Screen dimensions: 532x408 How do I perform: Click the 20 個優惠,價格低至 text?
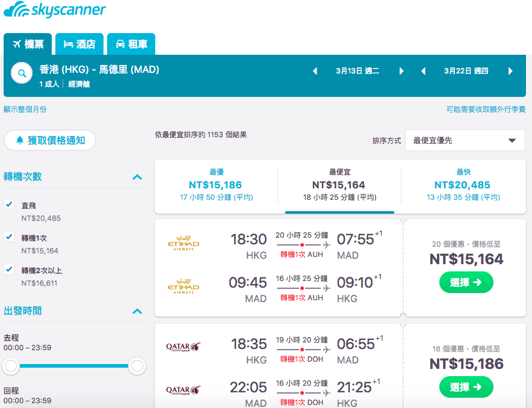(x=466, y=244)
